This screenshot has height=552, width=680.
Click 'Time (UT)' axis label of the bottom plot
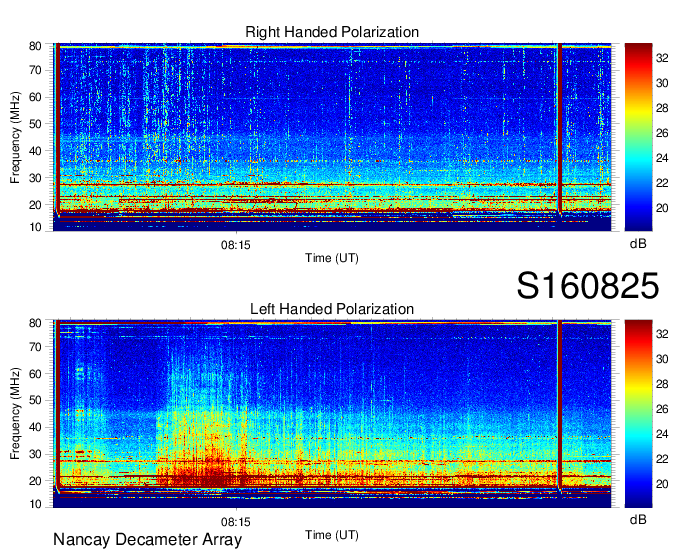(x=332, y=535)
